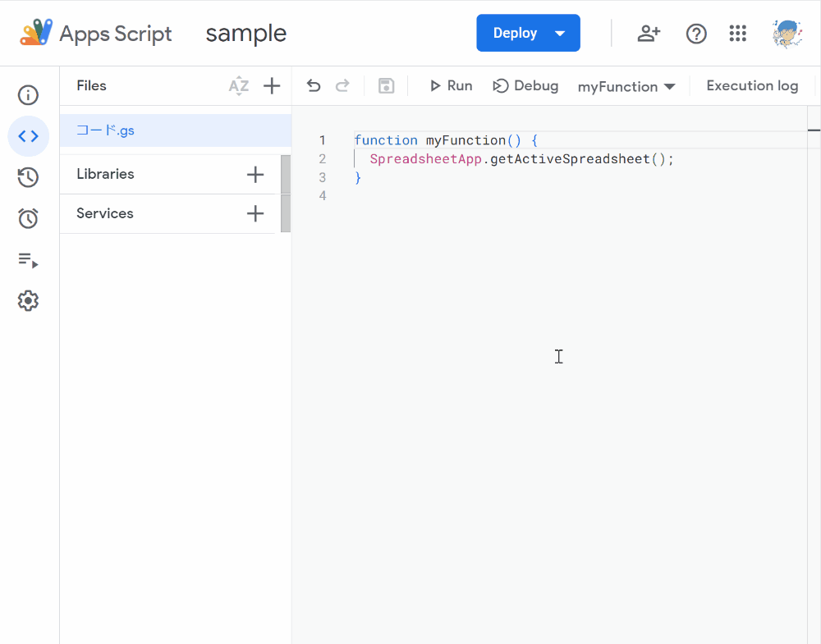The height and width of the screenshot is (644, 821).
Task: Select the コード.gs file
Action: coord(176,130)
